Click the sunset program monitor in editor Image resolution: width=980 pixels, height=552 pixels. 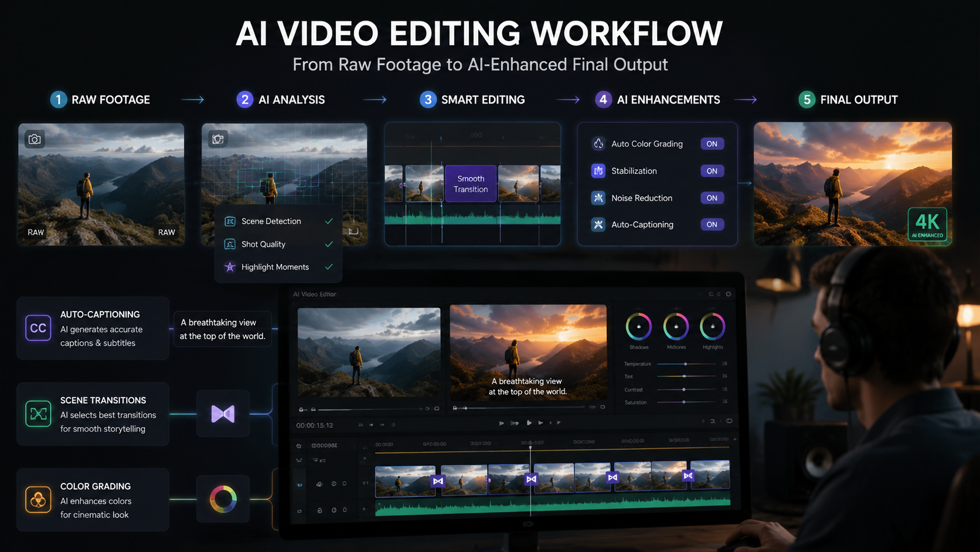point(528,352)
